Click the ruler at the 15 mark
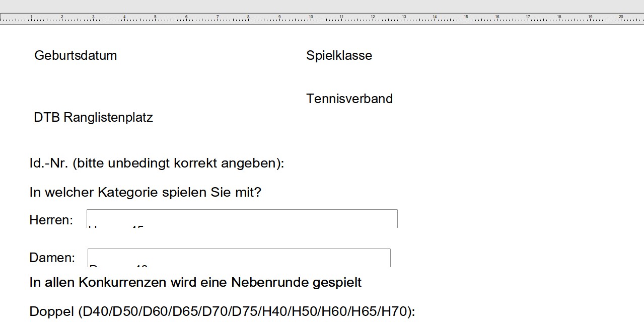Image resolution: width=644 pixels, height=331 pixels. pos(466,19)
